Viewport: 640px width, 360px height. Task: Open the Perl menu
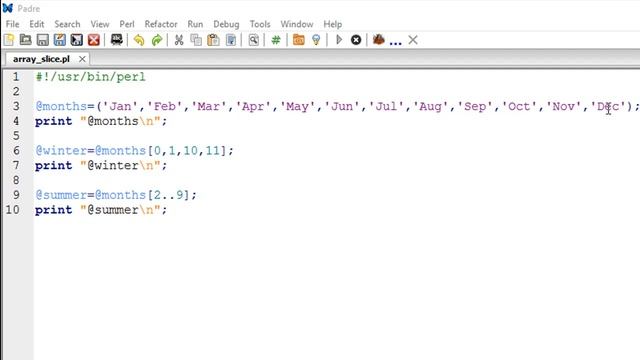coord(127,24)
